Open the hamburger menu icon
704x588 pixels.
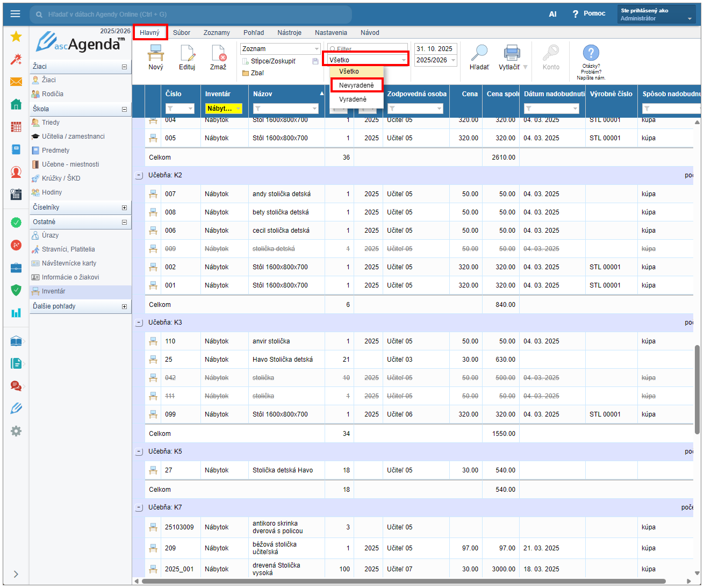pos(15,15)
